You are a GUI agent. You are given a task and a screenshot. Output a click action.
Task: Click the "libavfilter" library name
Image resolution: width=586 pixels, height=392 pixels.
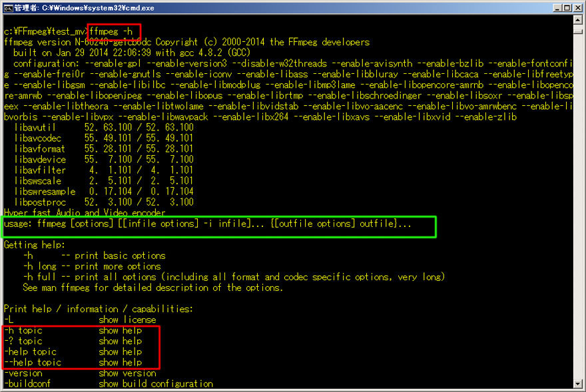pos(39,170)
